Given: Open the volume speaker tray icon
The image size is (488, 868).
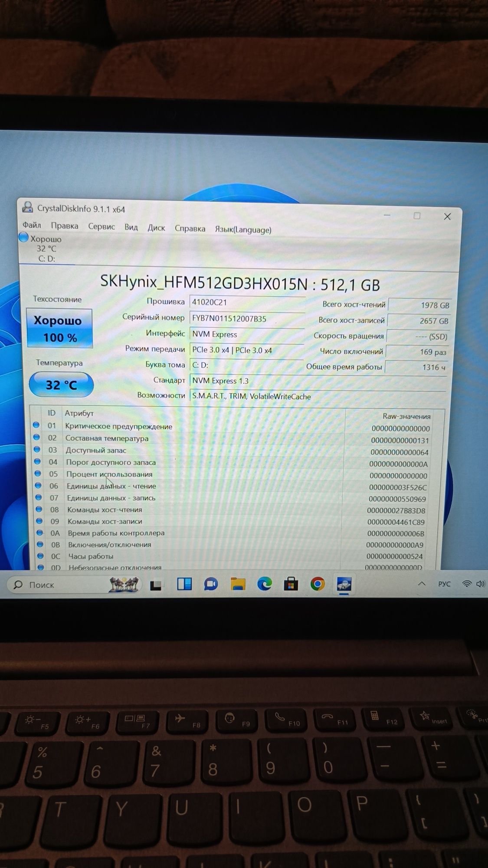Looking at the screenshot, I should click(x=480, y=584).
